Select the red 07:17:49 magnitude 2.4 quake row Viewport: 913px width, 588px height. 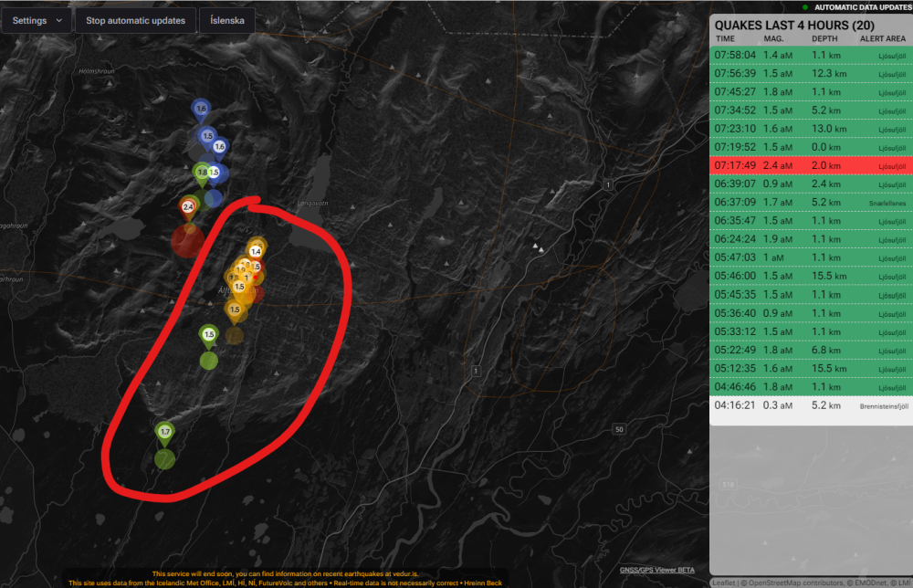coord(810,165)
